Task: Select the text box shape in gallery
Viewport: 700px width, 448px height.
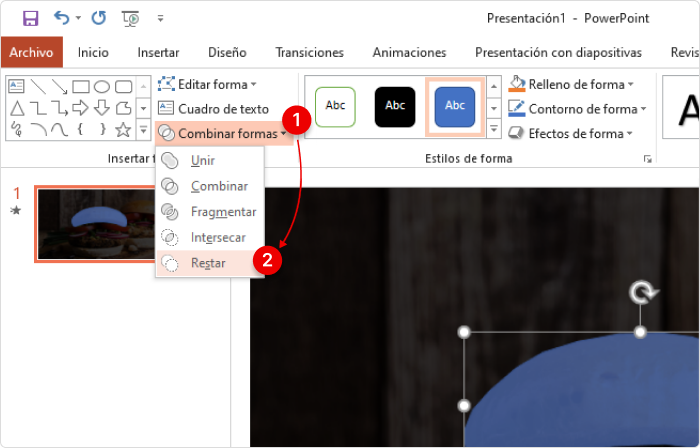Action: [17, 86]
